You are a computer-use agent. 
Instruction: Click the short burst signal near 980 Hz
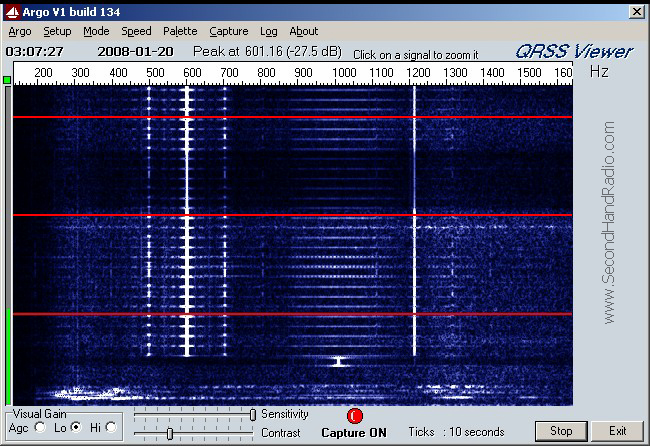tap(339, 361)
